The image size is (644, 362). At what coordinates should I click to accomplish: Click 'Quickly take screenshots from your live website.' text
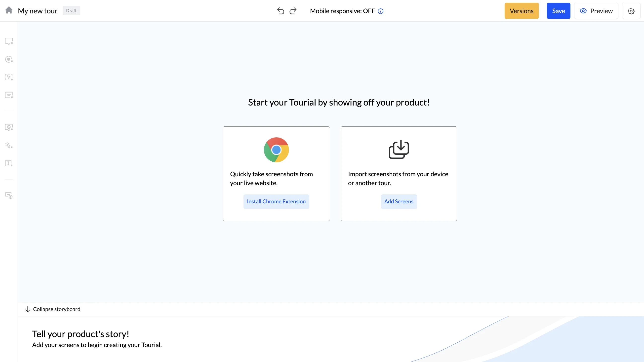click(x=271, y=178)
